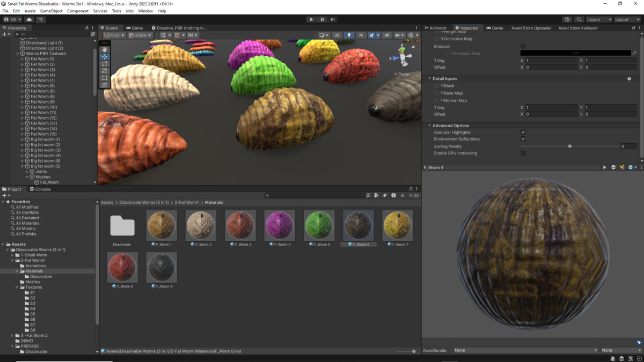Image resolution: width=644 pixels, height=362 pixels.
Task: Select the Hand (View) tool
Action: (105, 49)
